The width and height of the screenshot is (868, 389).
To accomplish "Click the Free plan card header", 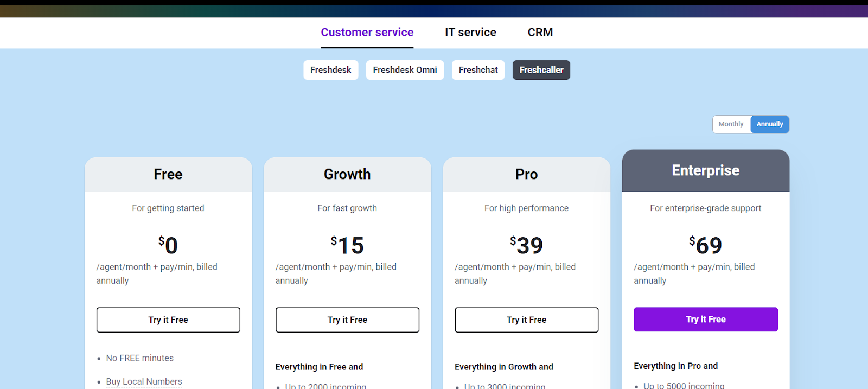I will [168, 174].
